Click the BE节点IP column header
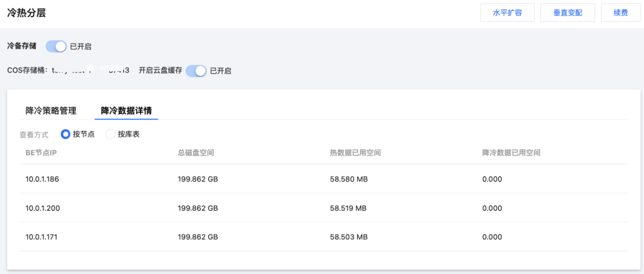The height and width of the screenshot is (274, 644). click(x=41, y=153)
